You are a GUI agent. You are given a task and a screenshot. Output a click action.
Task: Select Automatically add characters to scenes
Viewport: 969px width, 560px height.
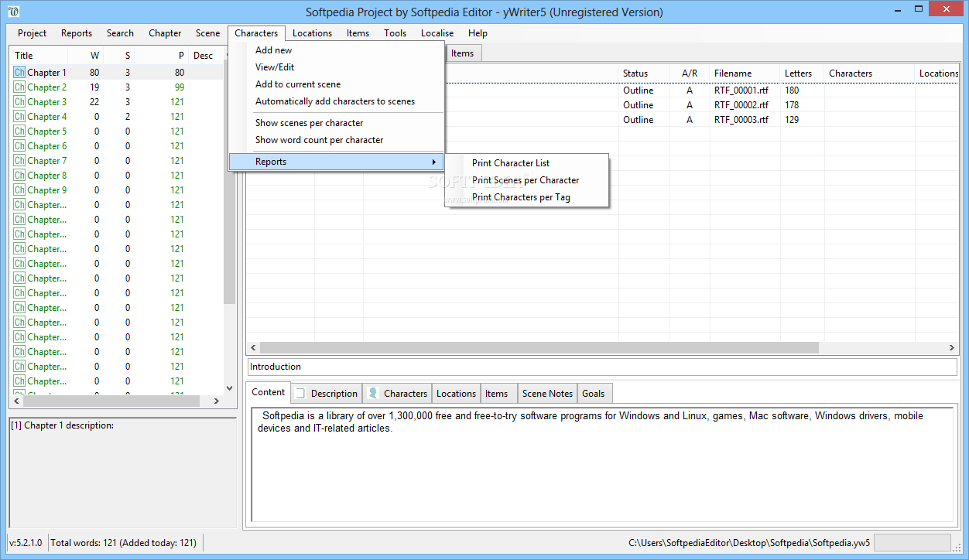pos(337,101)
